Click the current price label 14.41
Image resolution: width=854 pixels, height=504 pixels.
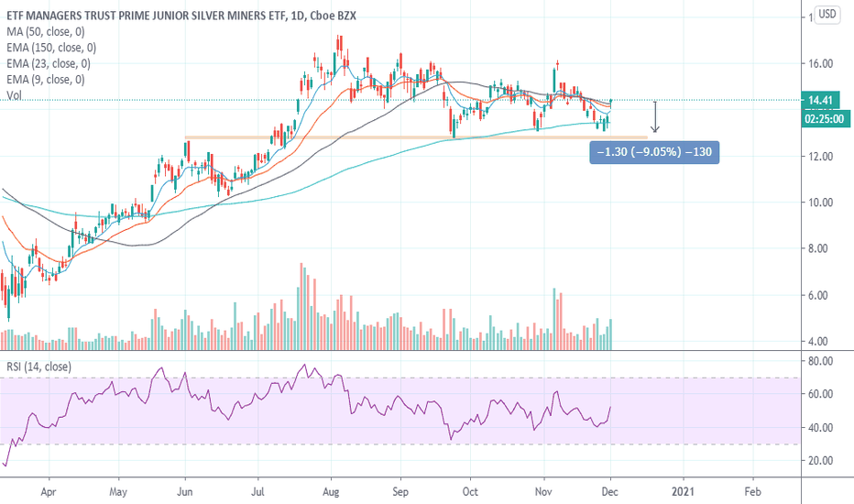(x=821, y=100)
